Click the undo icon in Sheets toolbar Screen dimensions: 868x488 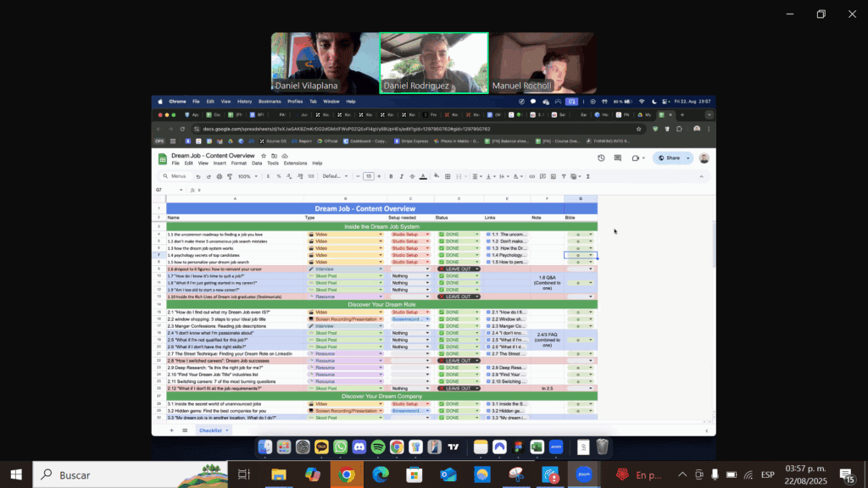pos(198,176)
